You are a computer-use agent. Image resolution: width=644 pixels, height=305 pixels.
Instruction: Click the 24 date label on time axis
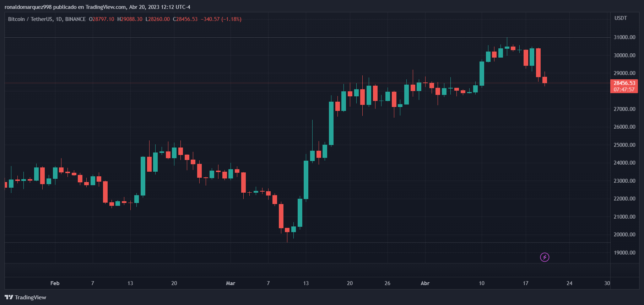[569, 283]
